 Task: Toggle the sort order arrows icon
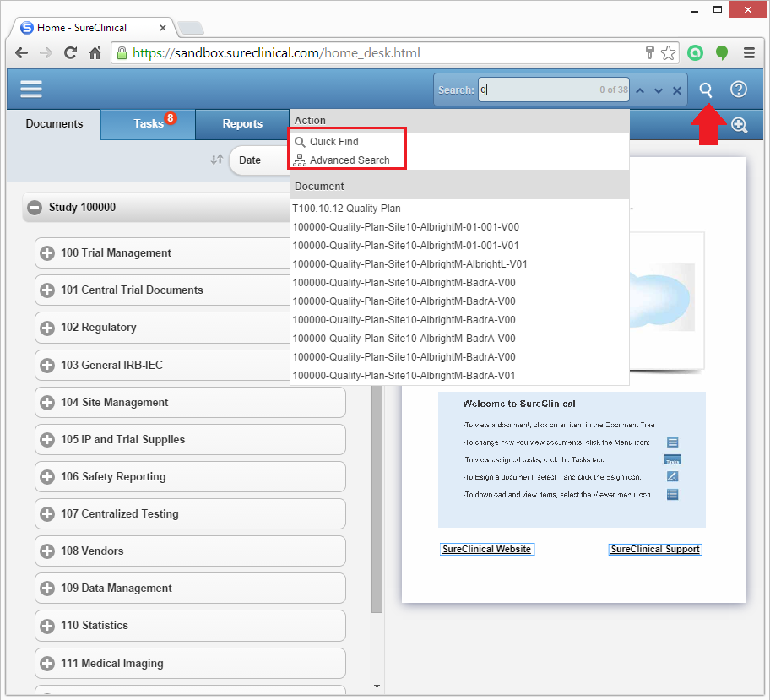pyautogui.click(x=216, y=160)
